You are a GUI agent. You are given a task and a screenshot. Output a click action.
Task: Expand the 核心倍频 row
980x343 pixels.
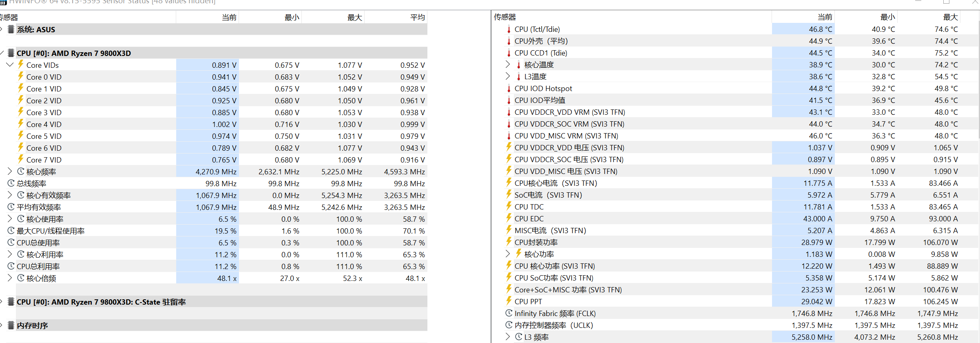pyautogui.click(x=10, y=278)
